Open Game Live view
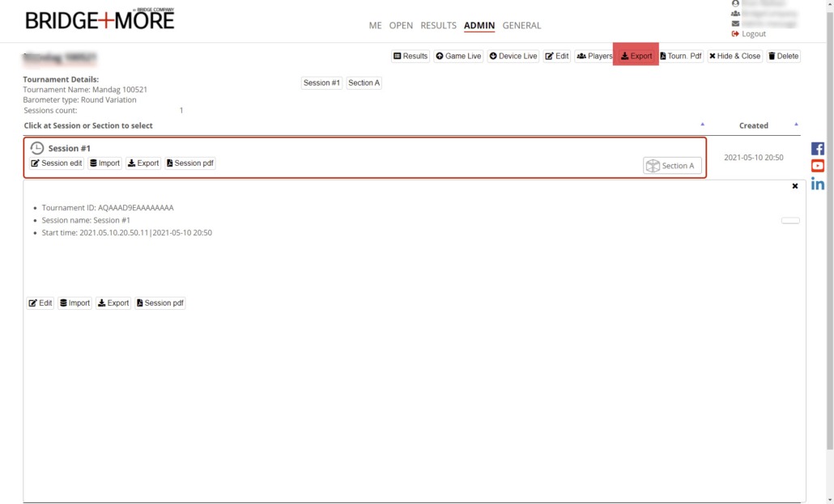The width and height of the screenshot is (834, 504). pos(458,56)
